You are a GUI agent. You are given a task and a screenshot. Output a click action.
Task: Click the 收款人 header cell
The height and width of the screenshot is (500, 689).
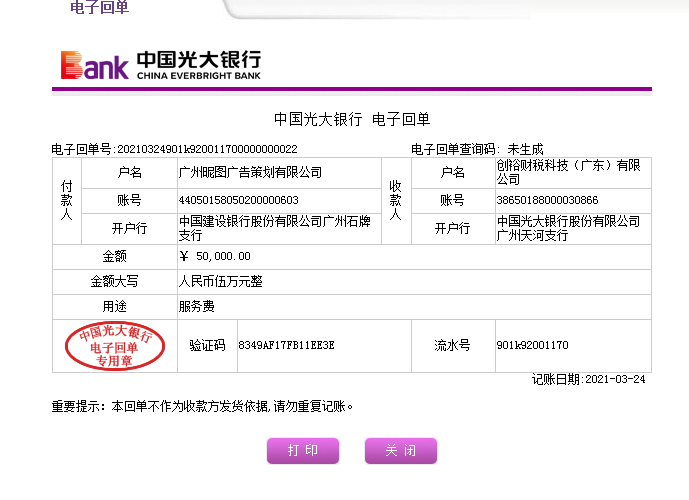click(x=396, y=200)
